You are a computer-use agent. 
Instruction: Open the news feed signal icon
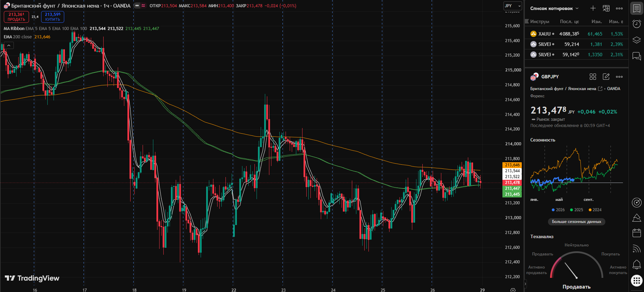636,249
